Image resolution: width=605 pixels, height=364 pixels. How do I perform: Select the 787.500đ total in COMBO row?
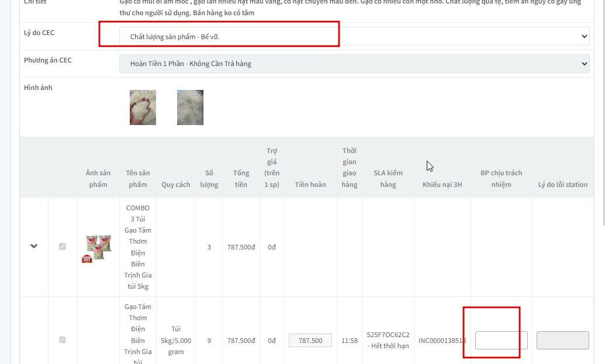pyautogui.click(x=241, y=247)
